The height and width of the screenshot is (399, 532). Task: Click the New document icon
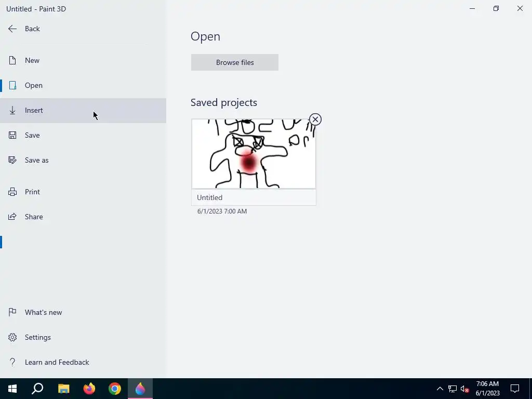click(x=12, y=60)
